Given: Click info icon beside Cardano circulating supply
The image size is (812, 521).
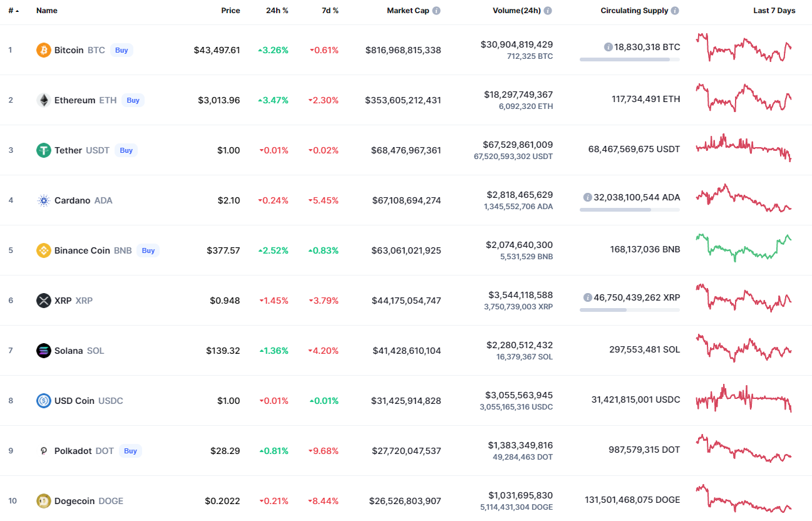Looking at the screenshot, I should pyautogui.click(x=587, y=197).
